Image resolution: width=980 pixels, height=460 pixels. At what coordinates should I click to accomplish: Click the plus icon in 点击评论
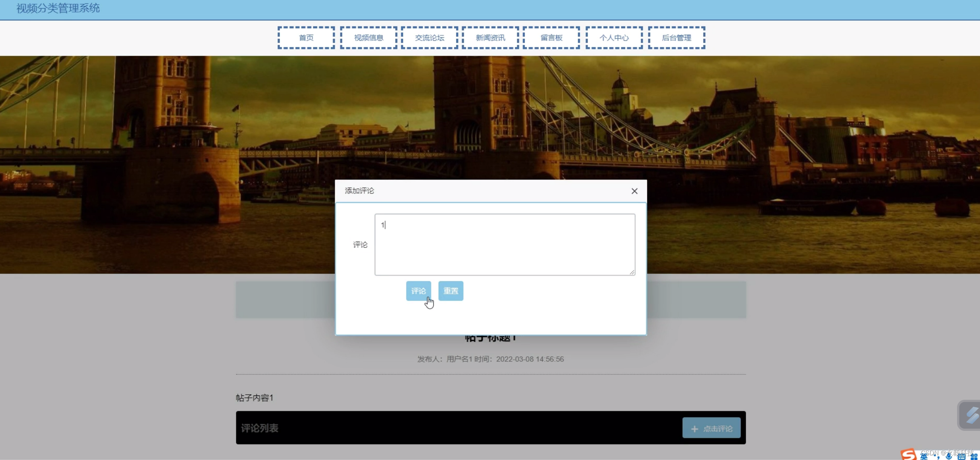tap(694, 429)
